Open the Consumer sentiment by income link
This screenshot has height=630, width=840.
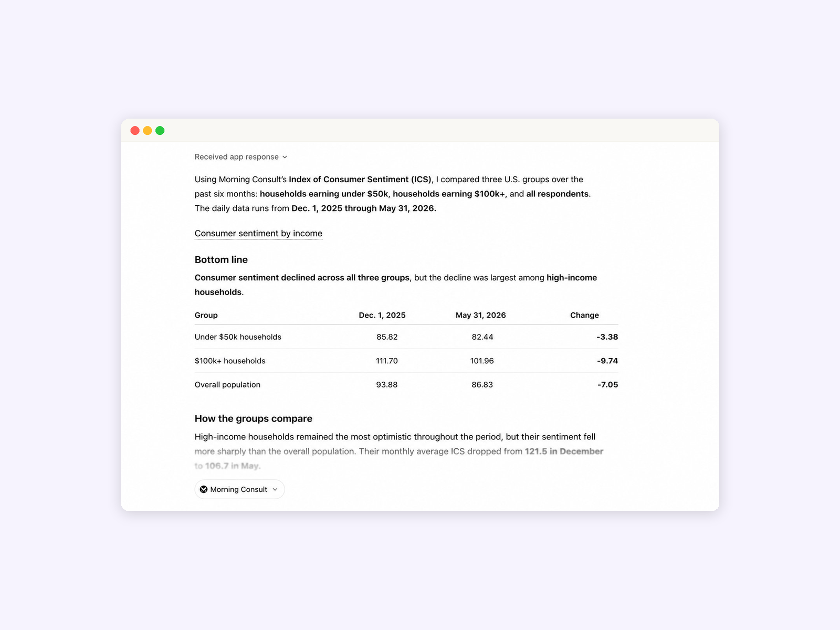258,233
